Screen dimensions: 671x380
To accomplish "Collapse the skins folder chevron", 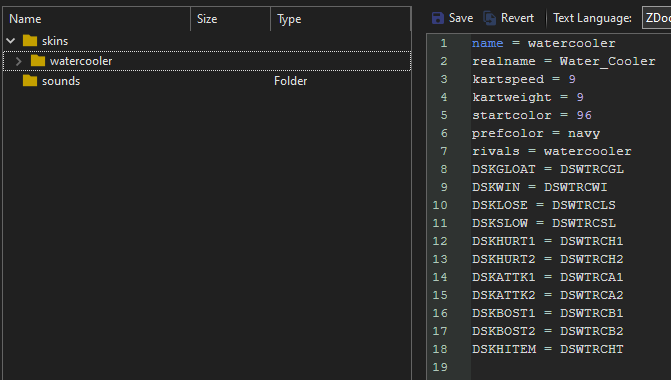I will tap(11, 41).
